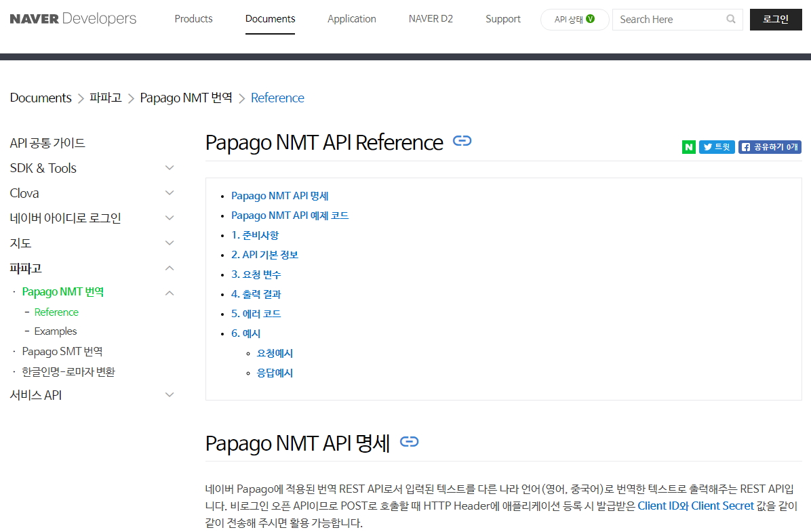Viewport: 811px width, 532px height.
Task: Share page with the Twitter 트윗 button
Action: [x=717, y=147]
